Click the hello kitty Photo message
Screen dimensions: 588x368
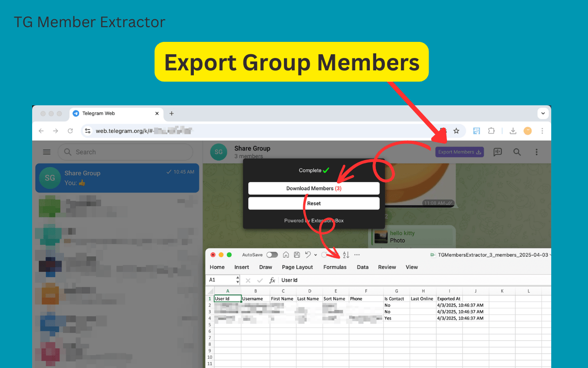[x=413, y=237]
